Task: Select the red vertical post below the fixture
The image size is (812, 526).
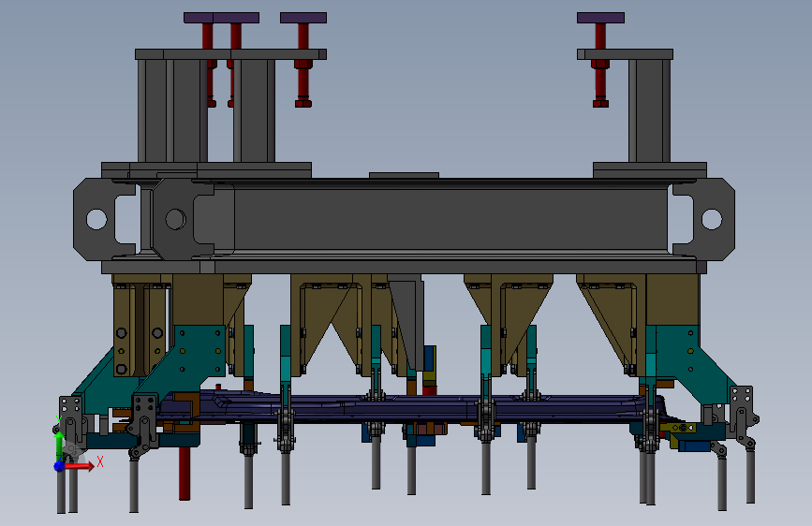Action: point(185,474)
